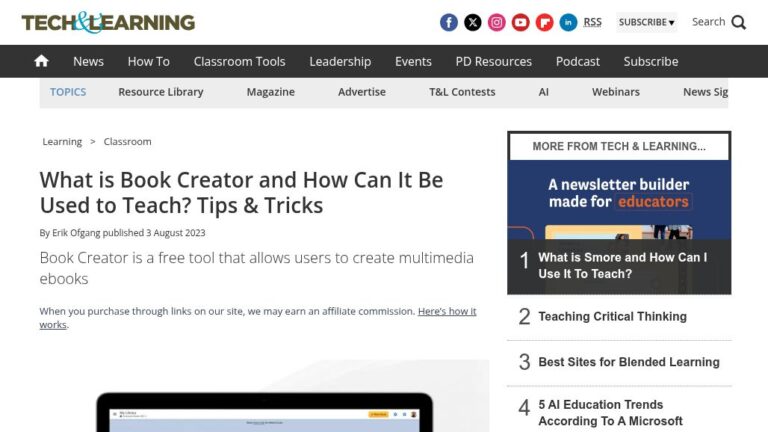Open the RSS feed link
Screen dimensions: 768x432
(x=592, y=22)
